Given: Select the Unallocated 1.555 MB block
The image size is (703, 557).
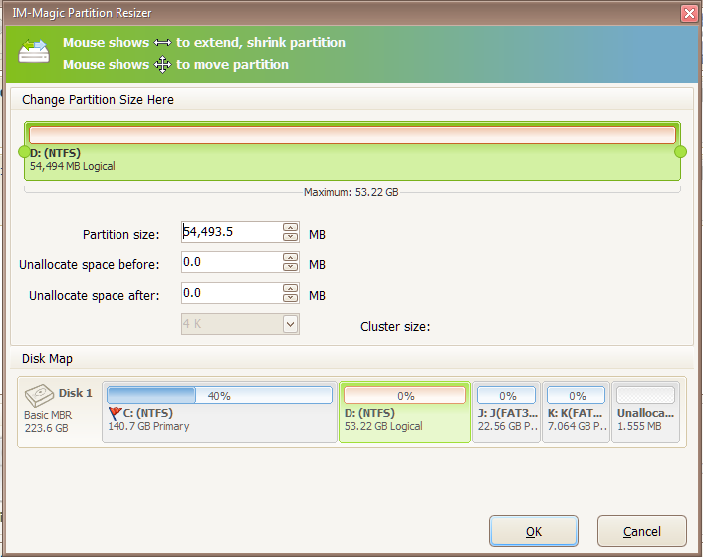Looking at the screenshot, I should [646, 412].
